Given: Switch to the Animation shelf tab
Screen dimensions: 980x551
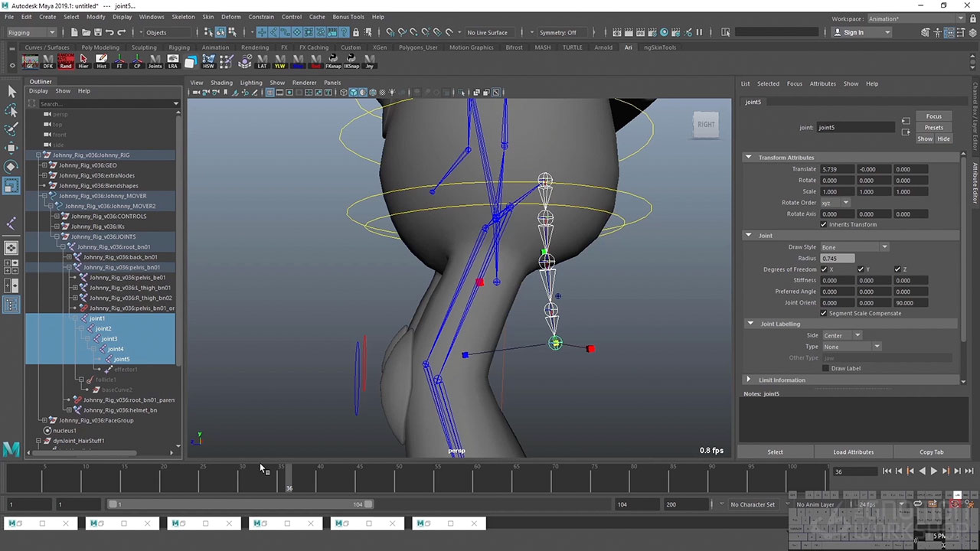Looking at the screenshot, I should [x=215, y=47].
